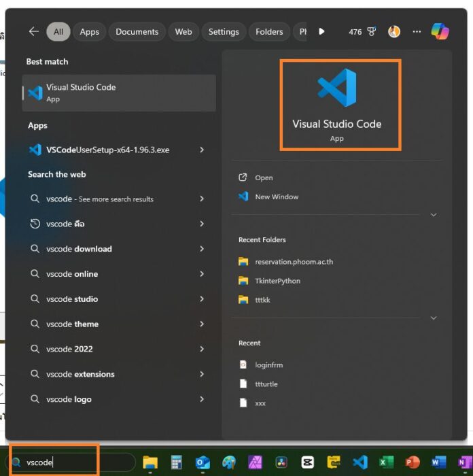Viewport: 473px width, 476px height.
Task: Go back using the left arrow
Action: (x=34, y=31)
